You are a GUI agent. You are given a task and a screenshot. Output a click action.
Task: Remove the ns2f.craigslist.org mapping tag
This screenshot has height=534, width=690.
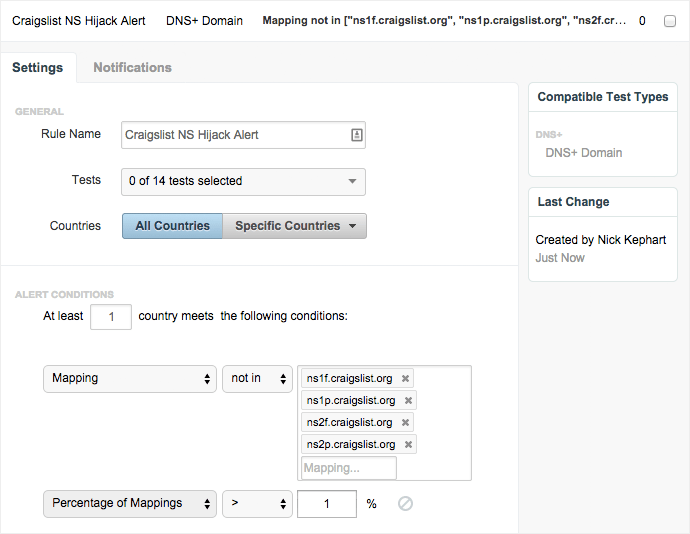(404, 423)
